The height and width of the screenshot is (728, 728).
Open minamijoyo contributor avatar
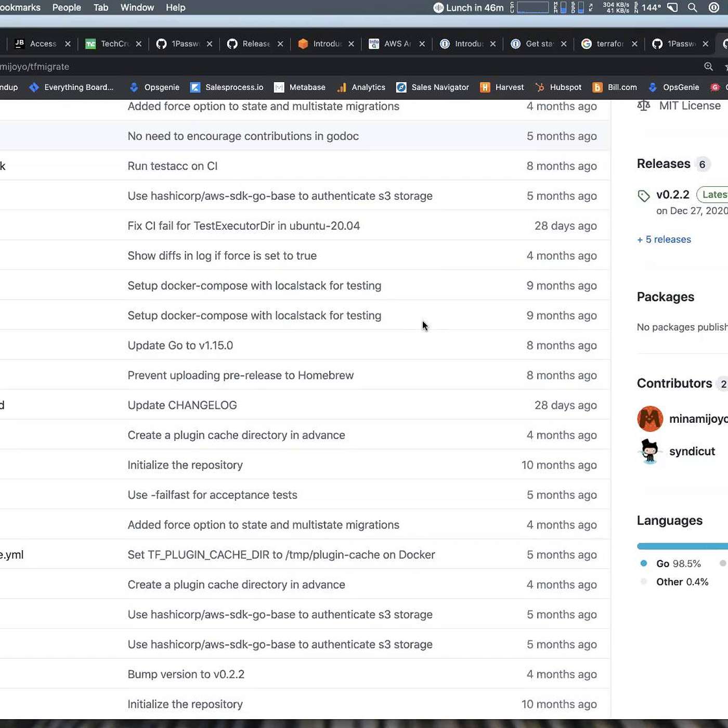pyautogui.click(x=650, y=419)
